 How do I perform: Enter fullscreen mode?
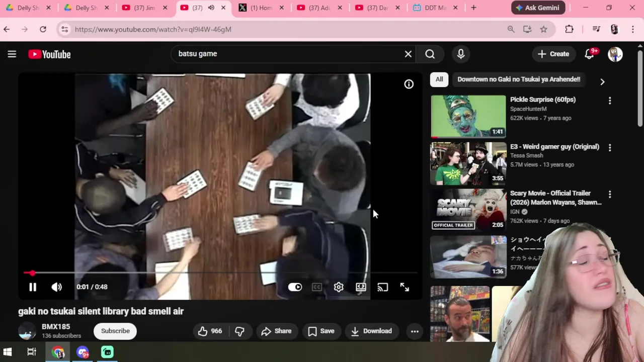pyautogui.click(x=405, y=287)
